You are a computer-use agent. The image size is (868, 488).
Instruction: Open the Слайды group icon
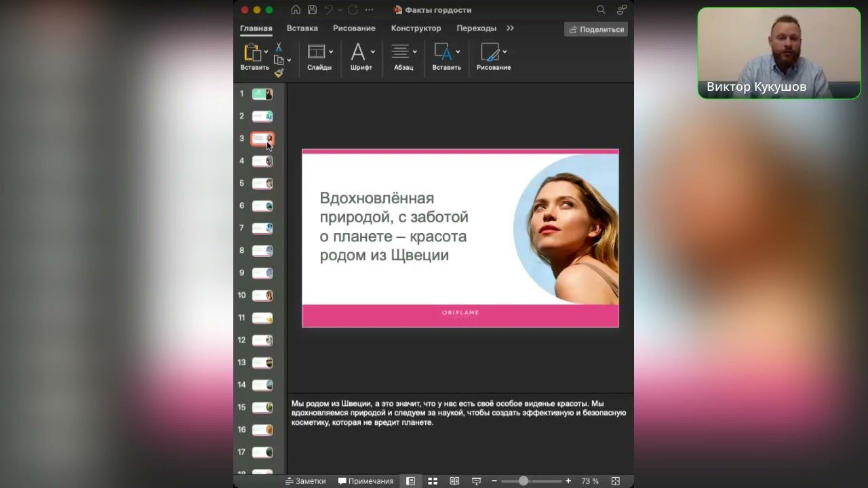click(316, 52)
